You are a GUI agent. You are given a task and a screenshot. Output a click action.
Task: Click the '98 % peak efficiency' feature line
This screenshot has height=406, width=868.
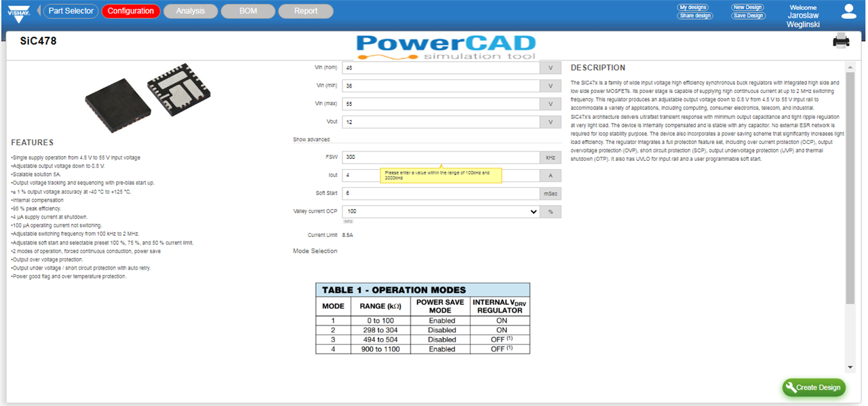pyautogui.click(x=36, y=208)
